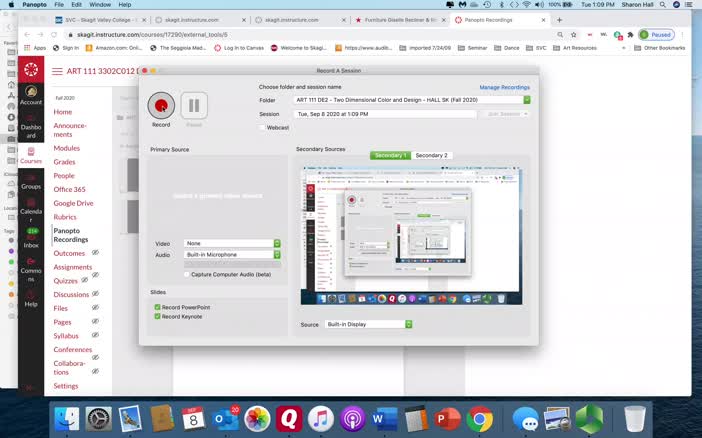Click the Manage Recordings link
The image size is (702, 438).
[504, 88]
